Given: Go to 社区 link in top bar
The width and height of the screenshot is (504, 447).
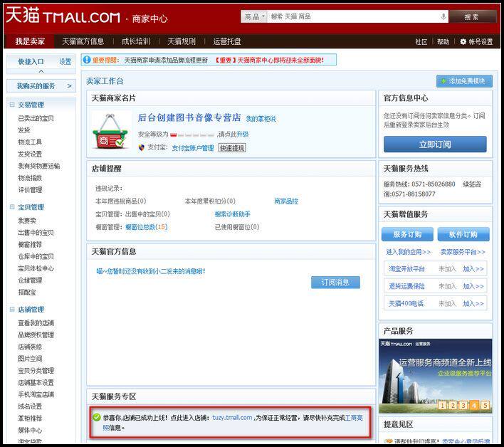Looking at the screenshot, I should tap(421, 42).
